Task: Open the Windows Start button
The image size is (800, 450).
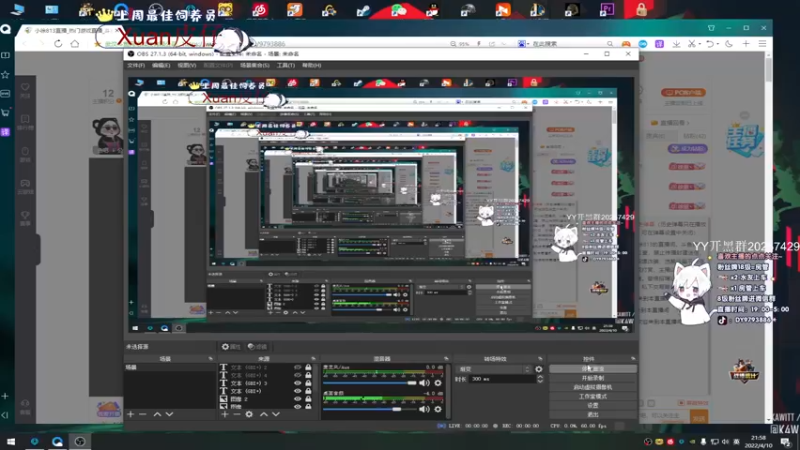Action: click(11, 441)
